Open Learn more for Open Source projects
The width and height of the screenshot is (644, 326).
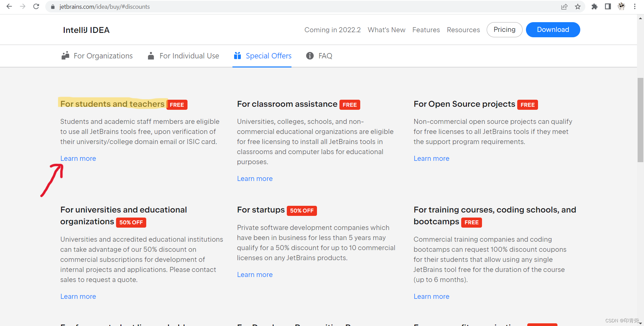(431, 158)
